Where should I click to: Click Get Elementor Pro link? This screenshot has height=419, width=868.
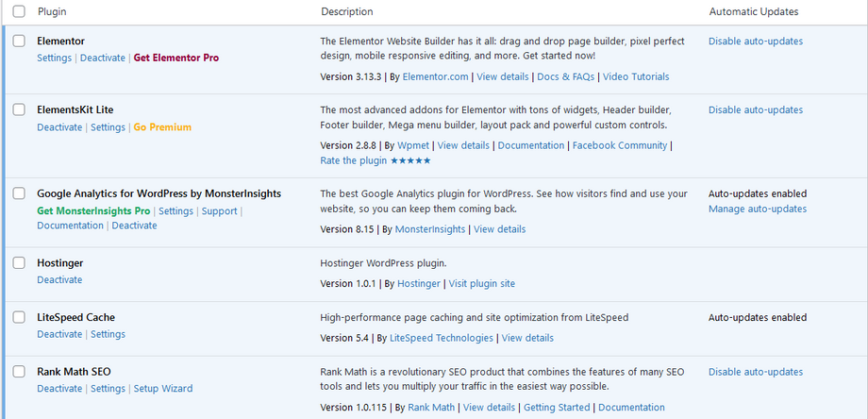[x=176, y=58]
